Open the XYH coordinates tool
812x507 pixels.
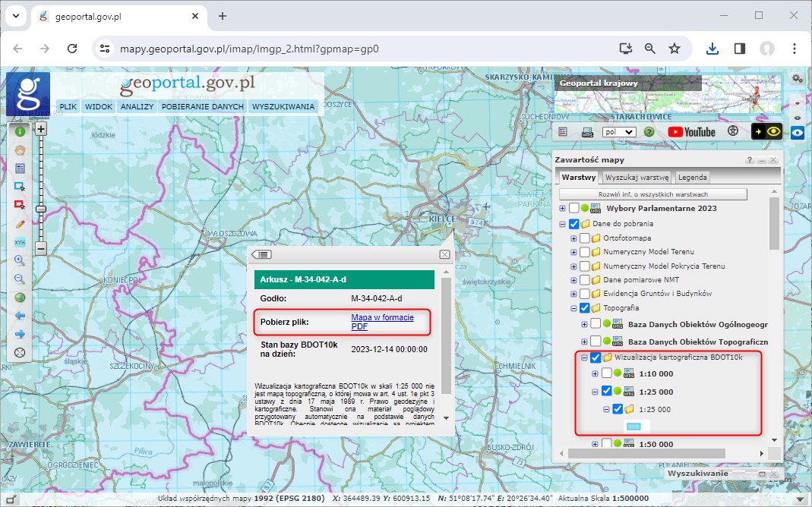pyautogui.click(x=20, y=242)
